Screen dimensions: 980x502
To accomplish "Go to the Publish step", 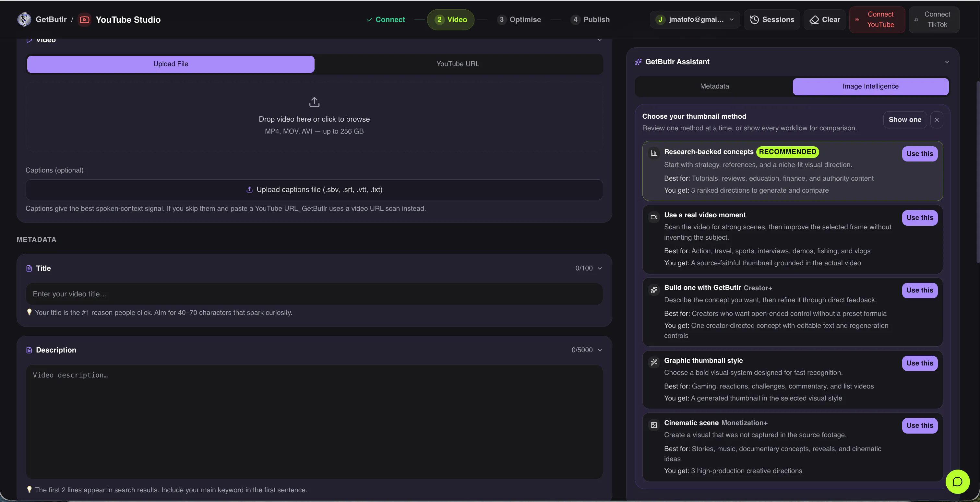I will [590, 19].
